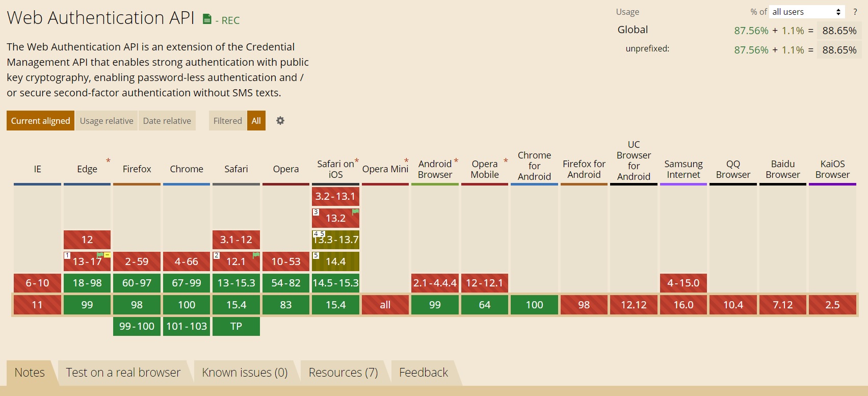Image resolution: width=868 pixels, height=396 pixels.
Task: Click Chrome for Android header
Action: pyautogui.click(x=534, y=166)
